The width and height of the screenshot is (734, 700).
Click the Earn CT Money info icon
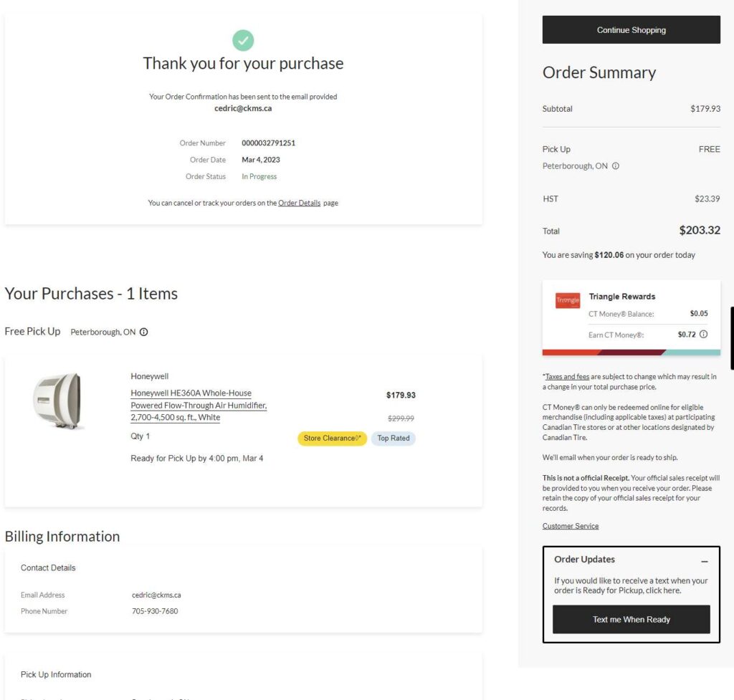click(x=703, y=335)
